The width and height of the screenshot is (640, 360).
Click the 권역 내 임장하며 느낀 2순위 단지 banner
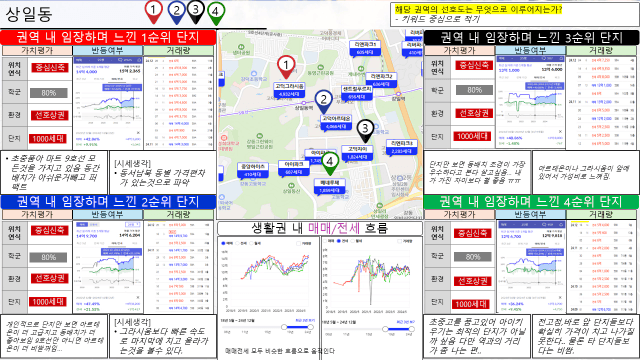pyautogui.click(x=108, y=202)
